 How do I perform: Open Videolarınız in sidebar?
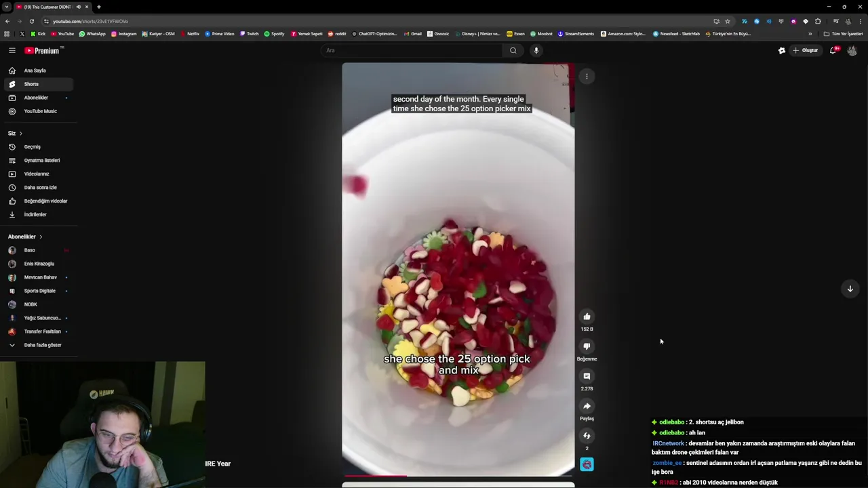[38, 174]
